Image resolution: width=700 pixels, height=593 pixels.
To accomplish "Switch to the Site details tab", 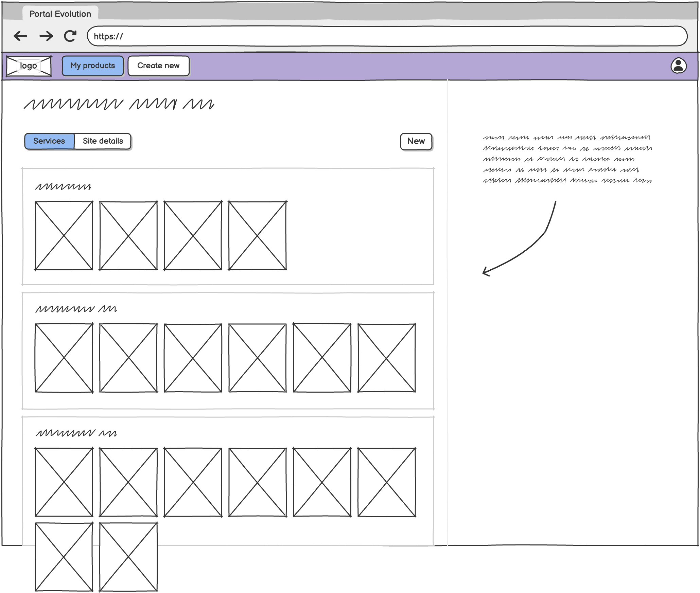I will 103,141.
